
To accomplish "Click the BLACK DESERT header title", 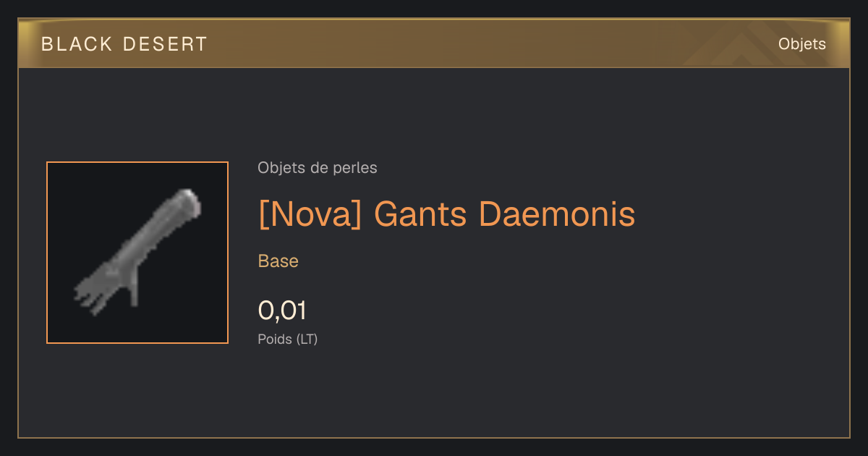I will coord(124,44).
